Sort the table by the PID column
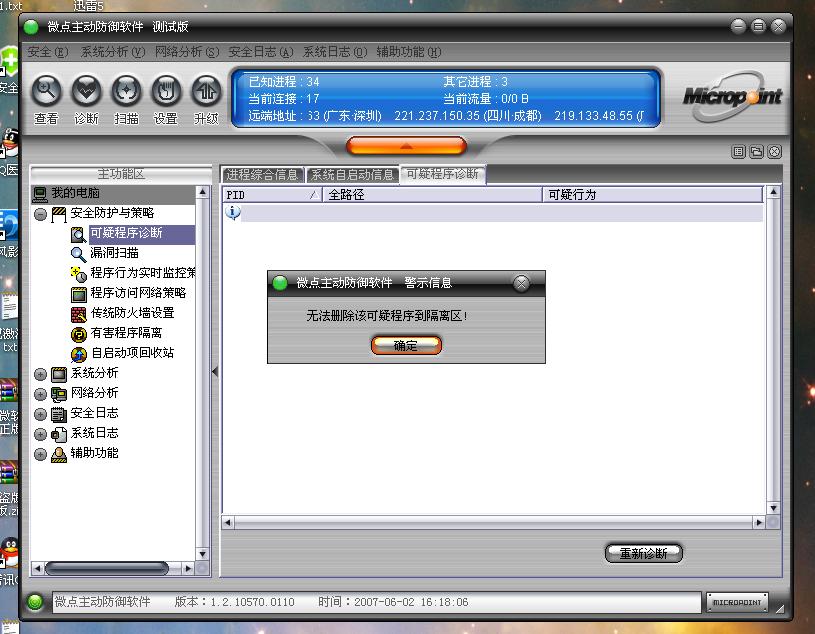 point(272,195)
